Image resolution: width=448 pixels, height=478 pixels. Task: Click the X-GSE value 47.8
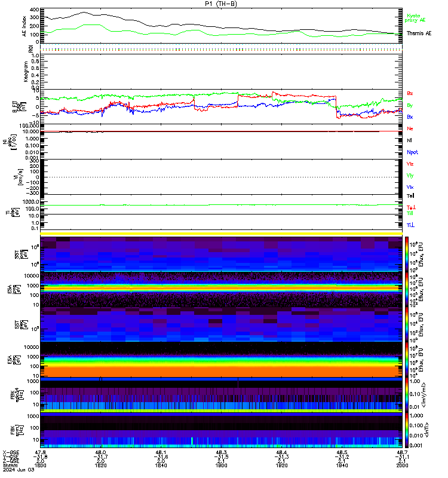click(40, 452)
